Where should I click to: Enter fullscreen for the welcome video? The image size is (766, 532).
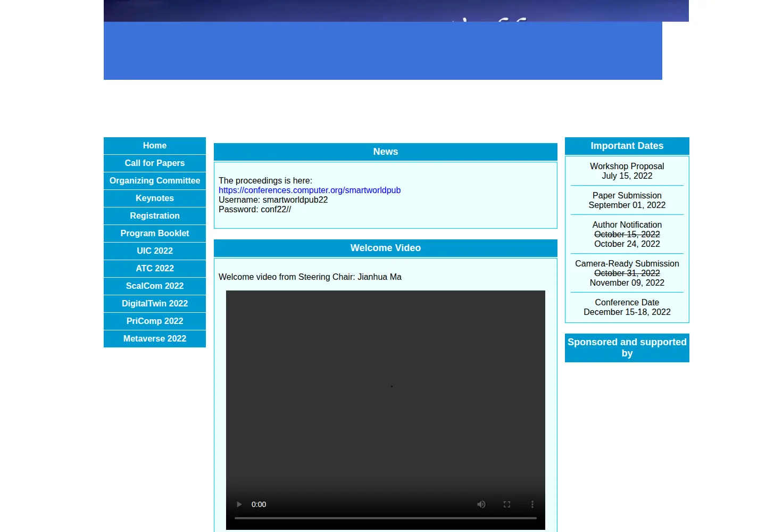tap(507, 504)
